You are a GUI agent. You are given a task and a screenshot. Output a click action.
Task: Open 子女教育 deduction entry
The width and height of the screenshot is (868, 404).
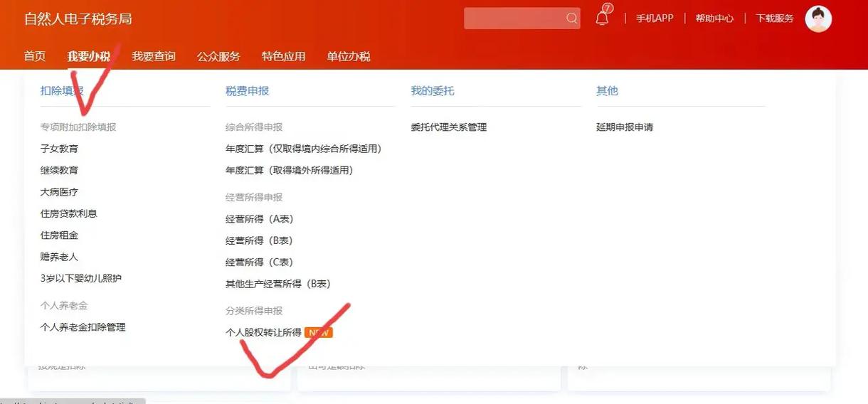[x=60, y=149]
